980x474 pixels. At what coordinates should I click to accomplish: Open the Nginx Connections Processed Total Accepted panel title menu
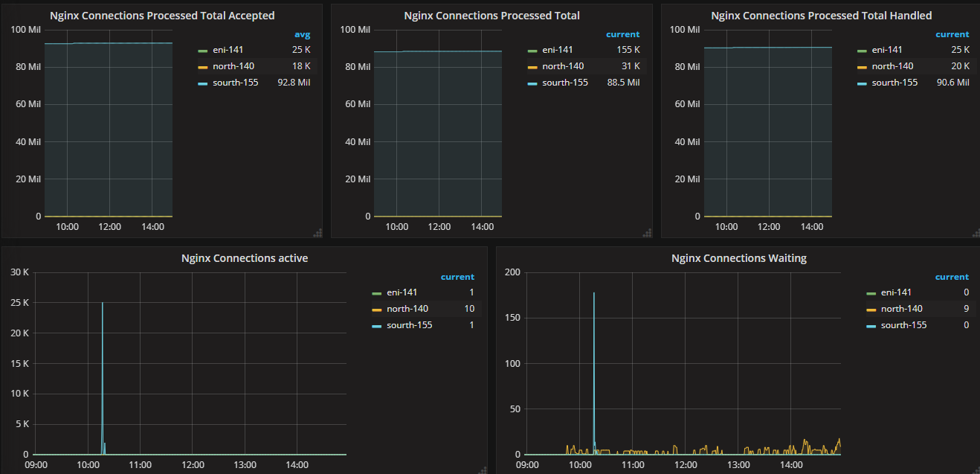162,15
